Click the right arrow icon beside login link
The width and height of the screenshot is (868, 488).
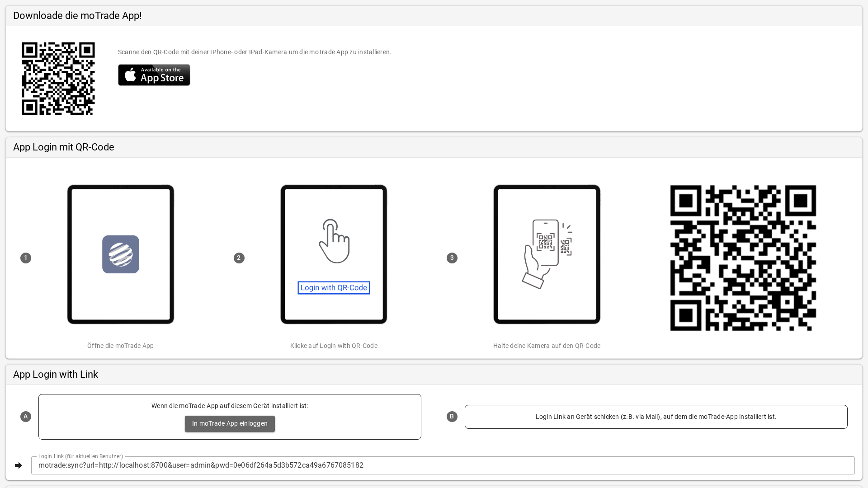click(x=19, y=465)
